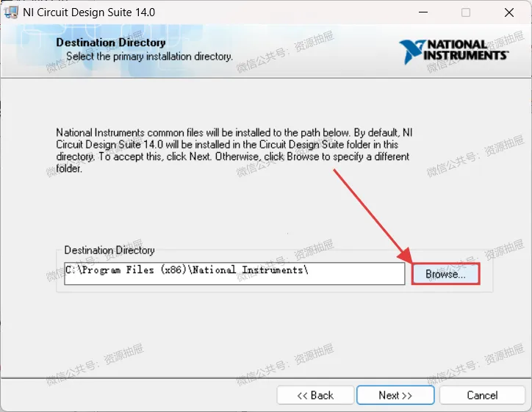The height and width of the screenshot is (412, 532).
Task: Click the paragraph starting 'National Instruments common files'
Action: tap(234, 151)
